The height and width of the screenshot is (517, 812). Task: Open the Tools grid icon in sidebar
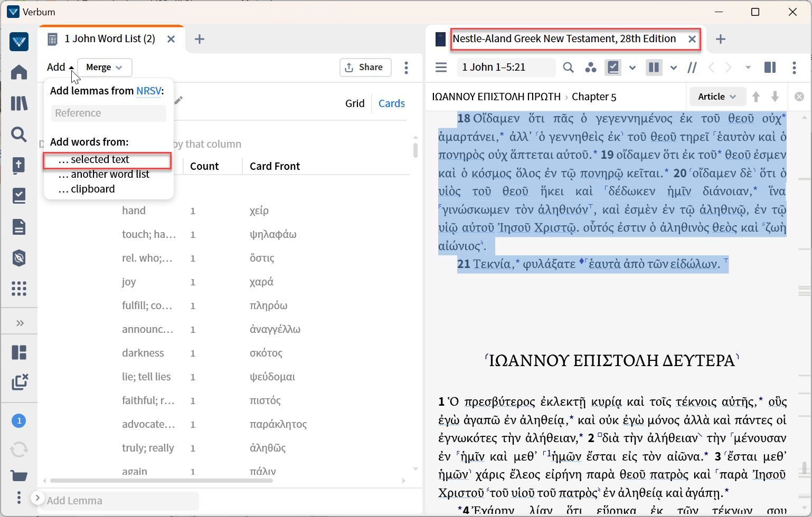[x=19, y=289]
